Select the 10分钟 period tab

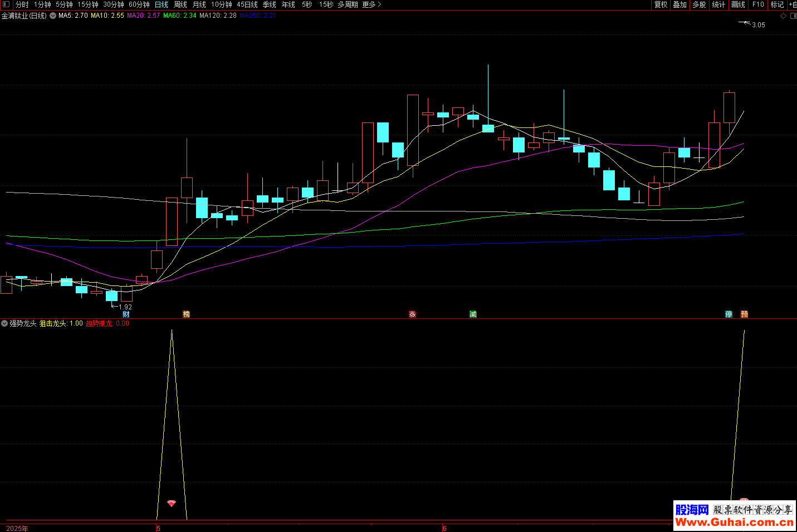(222, 4)
